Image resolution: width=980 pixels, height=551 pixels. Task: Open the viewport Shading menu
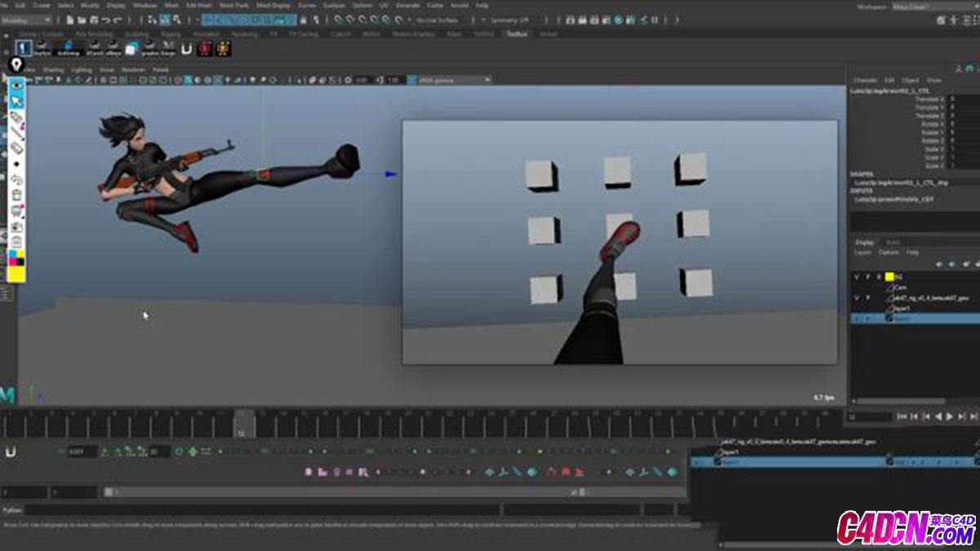(53, 70)
